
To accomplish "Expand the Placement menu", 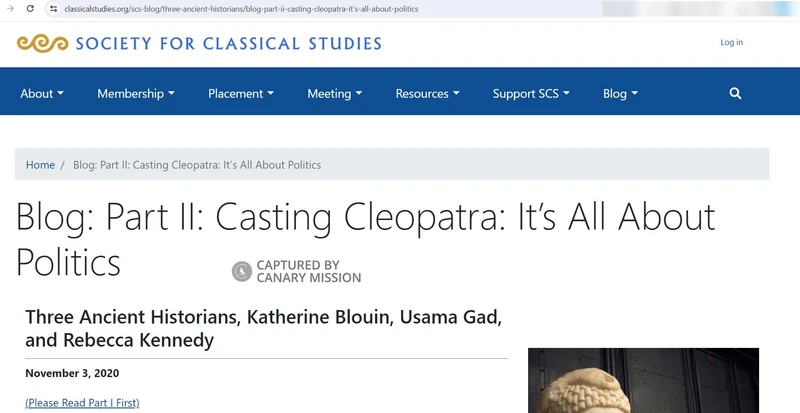I will pyautogui.click(x=241, y=93).
